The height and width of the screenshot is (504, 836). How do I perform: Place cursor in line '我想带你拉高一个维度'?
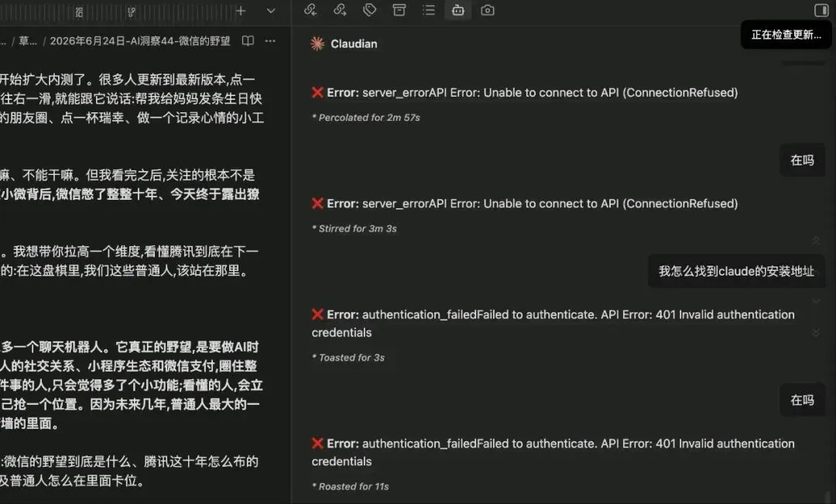point(129,252)
